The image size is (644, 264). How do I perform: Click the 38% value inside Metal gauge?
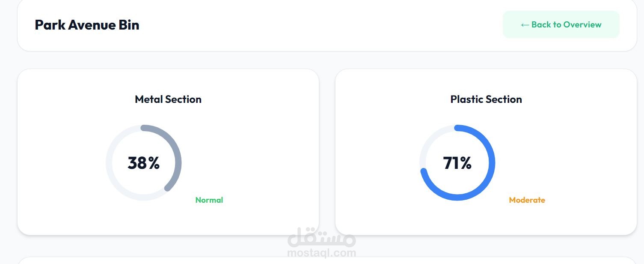(x=143, y=163)
